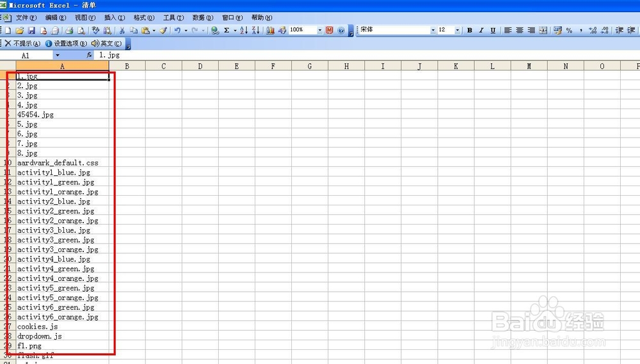Open the font name 宋体 dropdown
This screenshot has height=364, width=640.
tap(433, 30)
